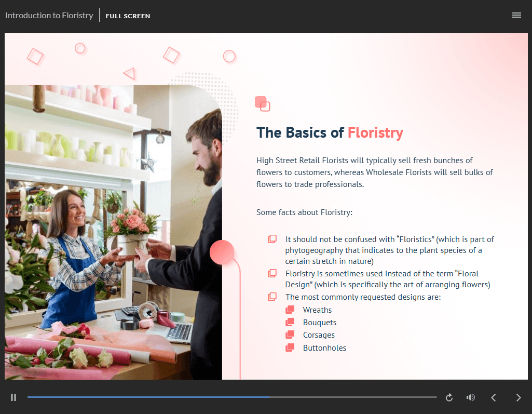
Task: Open the hamburger outline menu
Action: [x=516, y=15]
